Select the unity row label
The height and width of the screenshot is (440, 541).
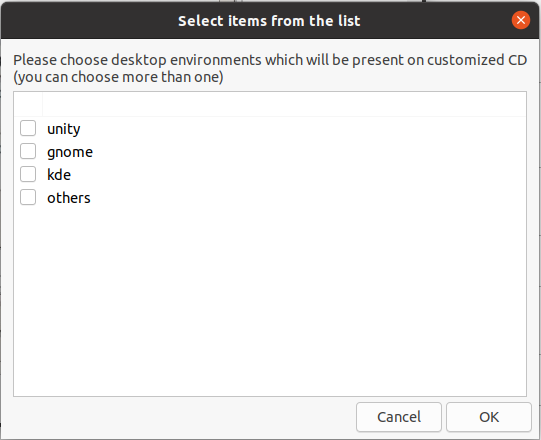click(x=64, y=129)
